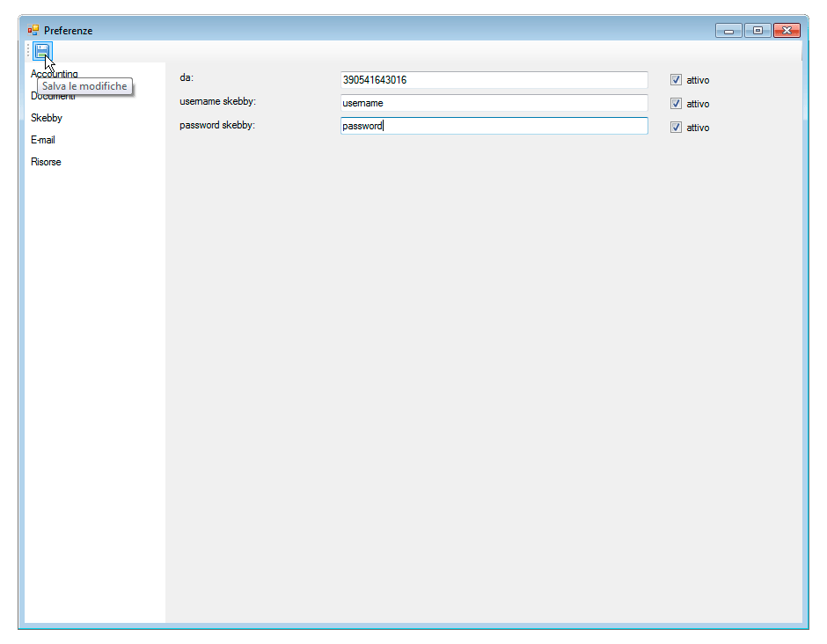Focus the da phone number field
The image size is (827, 644).
pyautogui.click(x=494, y=80)
